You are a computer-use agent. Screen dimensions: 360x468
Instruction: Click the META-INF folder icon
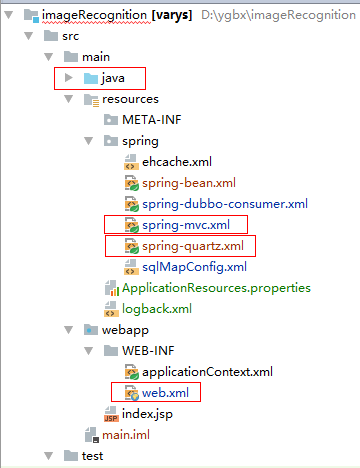pos(111,120)
